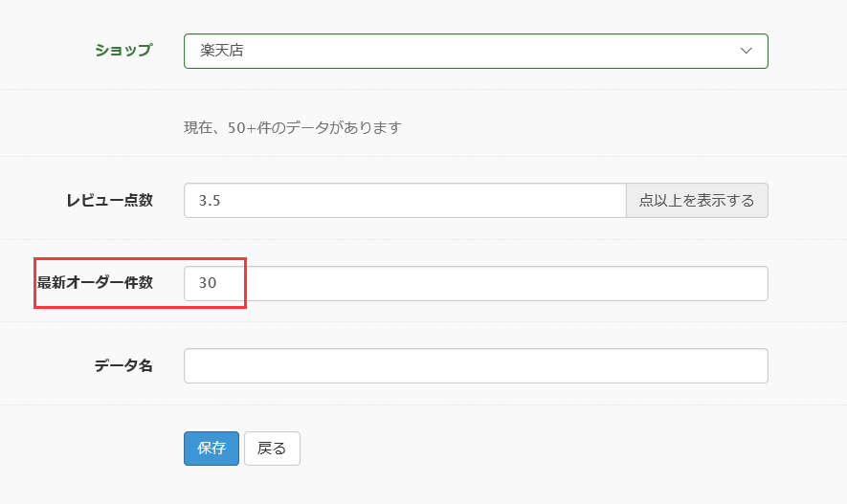Click the right end of the 最新オーダー件数 field
847x504 pixels.
click(x=756, y=283)
